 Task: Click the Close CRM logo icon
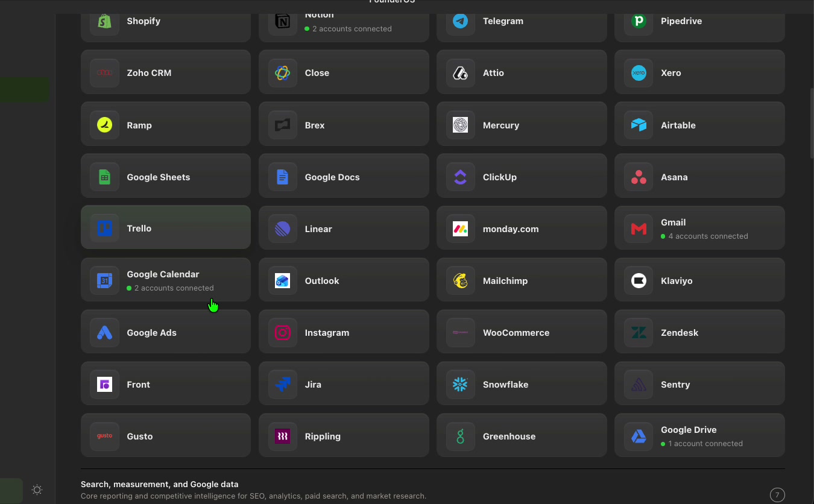(283, 73)
